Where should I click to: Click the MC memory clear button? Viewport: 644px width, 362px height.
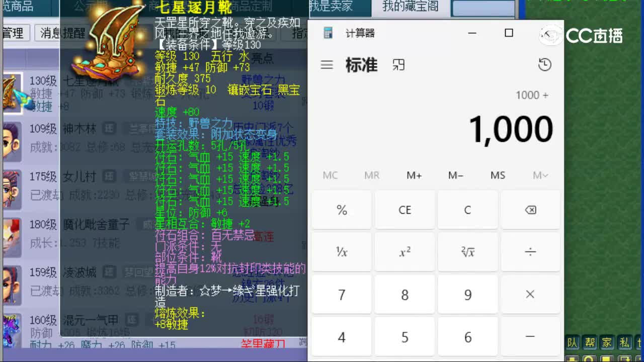tap(330, 175)
